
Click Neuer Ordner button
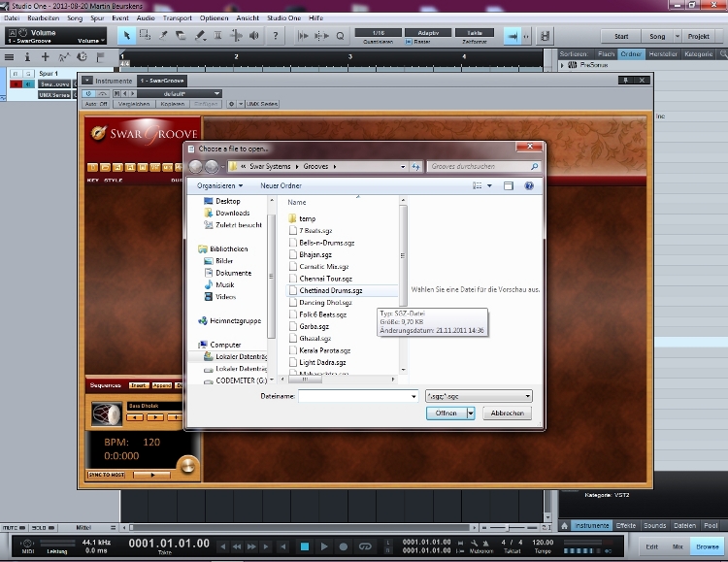point(281,185)
